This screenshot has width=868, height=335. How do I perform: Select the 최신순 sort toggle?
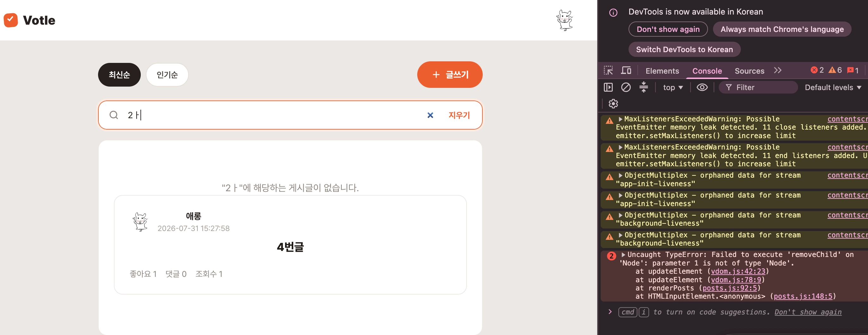tap(119, 74)
